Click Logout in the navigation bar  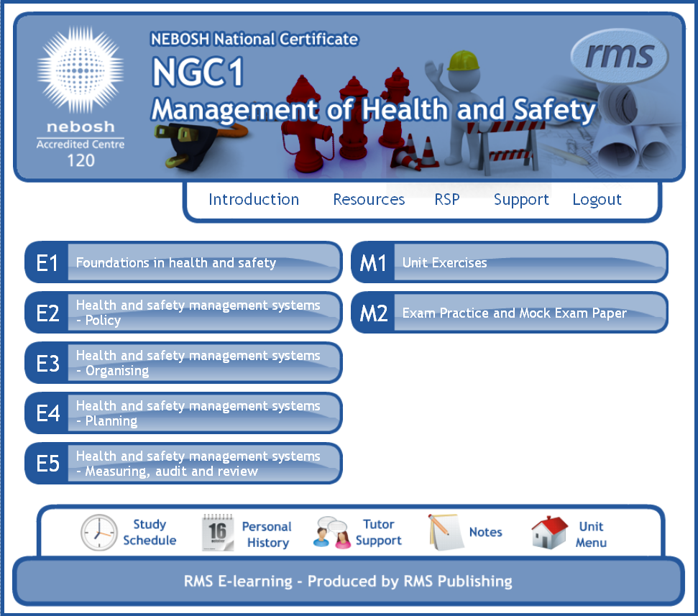pyautogui.click(x=597, y=200)
